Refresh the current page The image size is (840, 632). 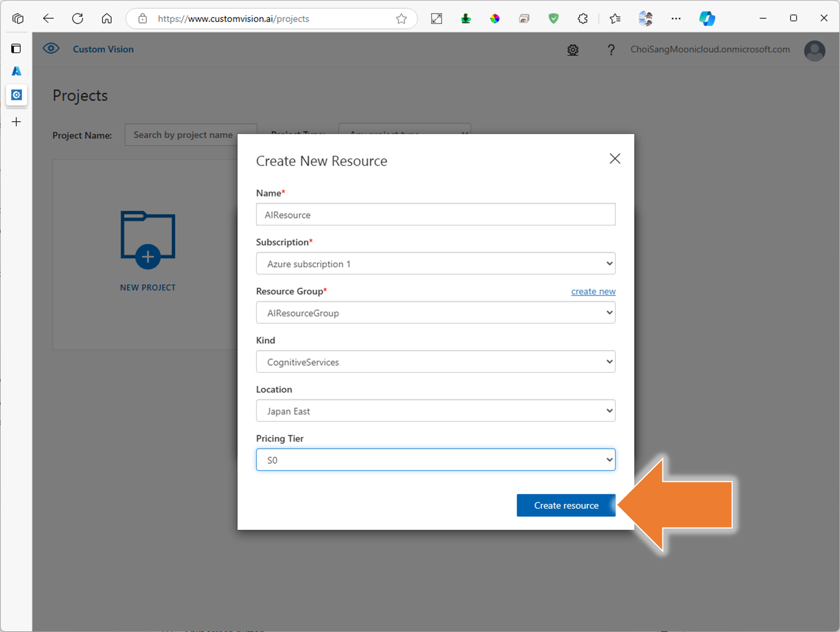coord(78,19)
